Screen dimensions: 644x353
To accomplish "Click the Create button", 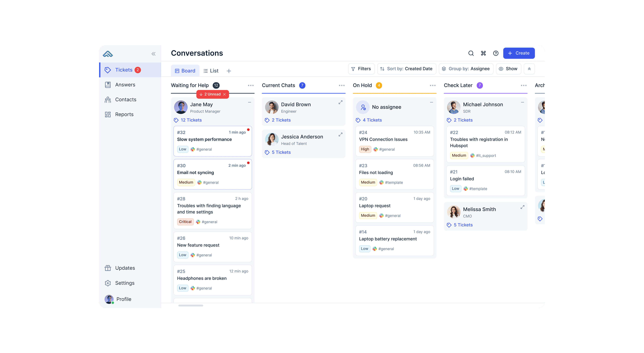I will click(519, 53).
